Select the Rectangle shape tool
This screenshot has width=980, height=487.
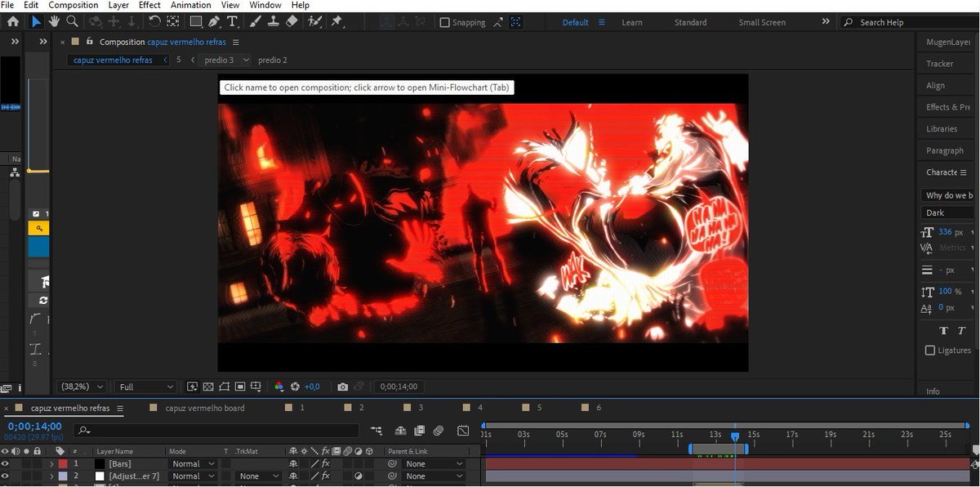point(196,21)
